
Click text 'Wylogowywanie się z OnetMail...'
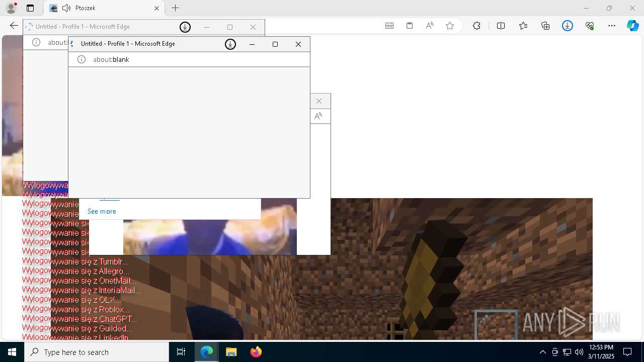click(x=79, y=281)
